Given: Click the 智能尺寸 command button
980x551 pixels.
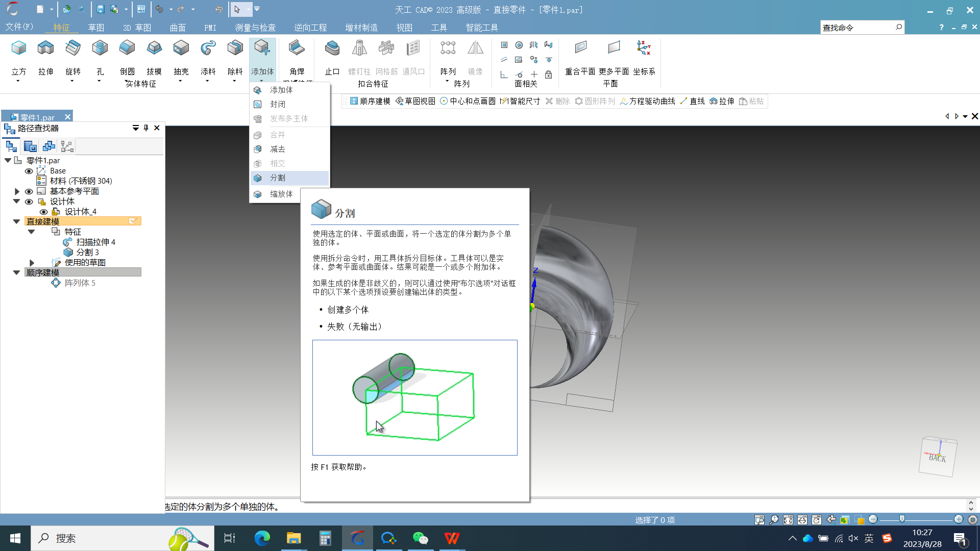Looking at the screenshot, I should click(x=520, y=101).
